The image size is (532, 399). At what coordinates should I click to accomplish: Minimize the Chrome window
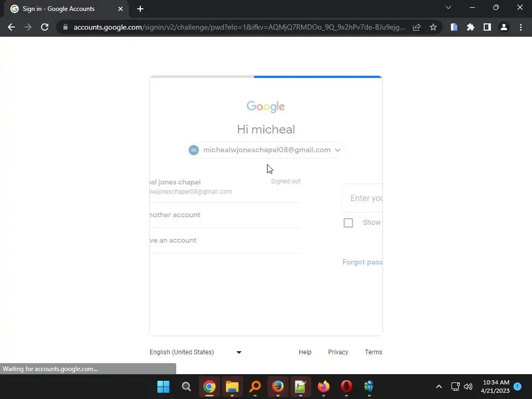(x=472, y=7)
